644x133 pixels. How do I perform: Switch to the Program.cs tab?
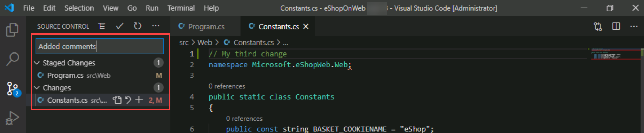(x=206, y=26)
